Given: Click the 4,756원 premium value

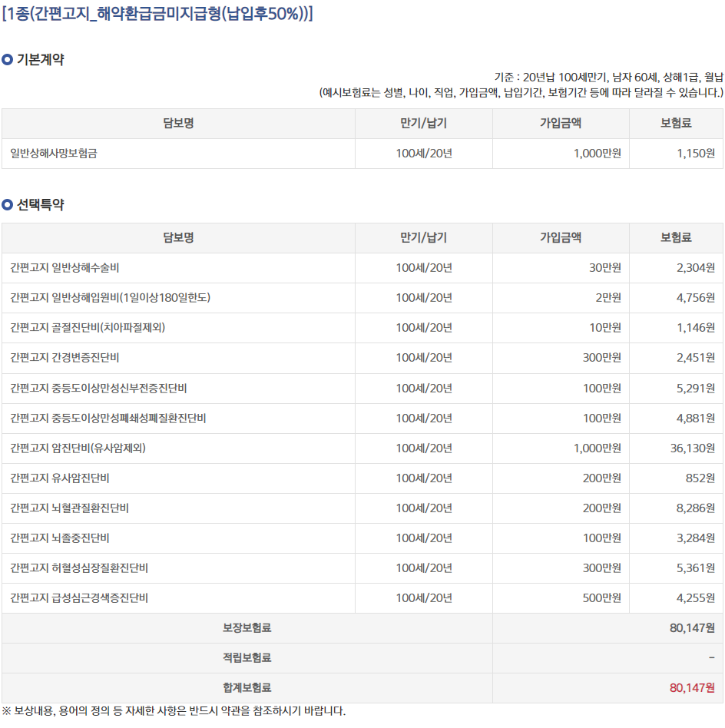Looking at the screenshot, I should click(696, 298).
